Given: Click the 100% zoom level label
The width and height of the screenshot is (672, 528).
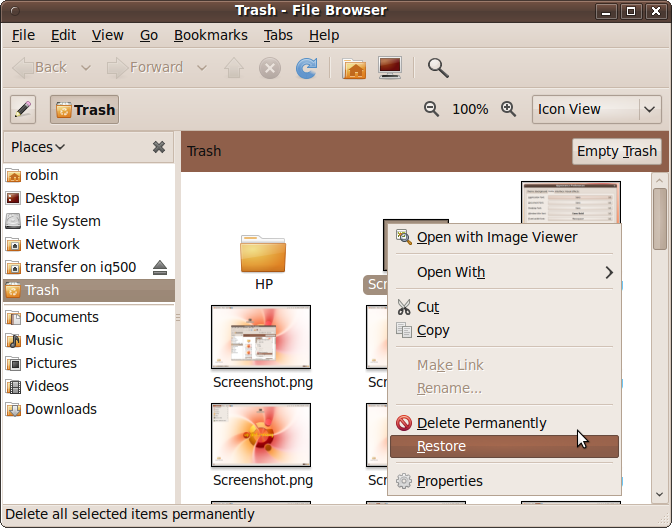Looking at the screenshot, I should tap(470, 109).
